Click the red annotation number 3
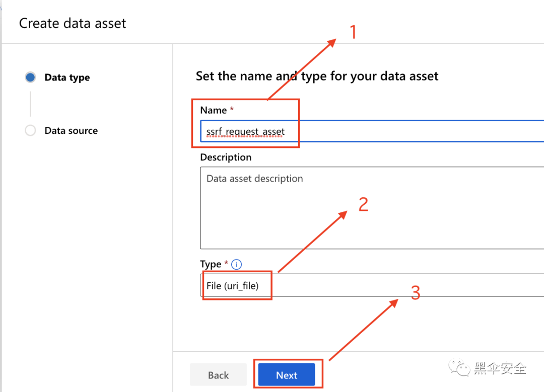 416,293
